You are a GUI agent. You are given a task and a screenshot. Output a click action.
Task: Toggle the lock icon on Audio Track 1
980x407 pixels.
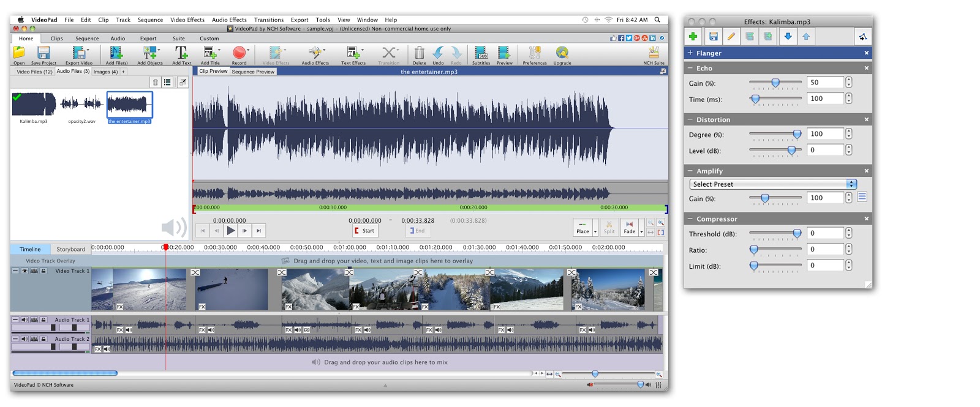pyautogui.click(x=43, y=319)
